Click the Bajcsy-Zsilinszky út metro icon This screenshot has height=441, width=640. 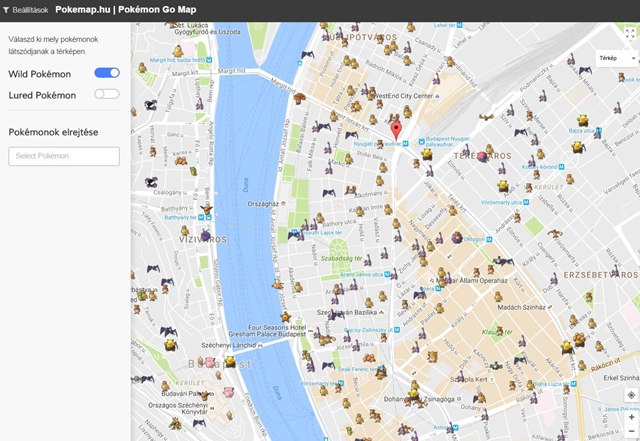(397, 330)
